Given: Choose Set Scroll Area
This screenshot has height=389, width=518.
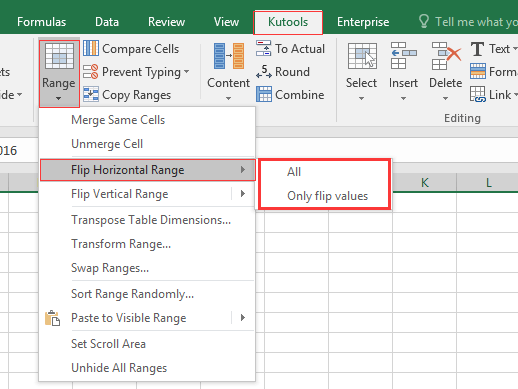Looking at the screenshot, I should (x=147, y=344).
